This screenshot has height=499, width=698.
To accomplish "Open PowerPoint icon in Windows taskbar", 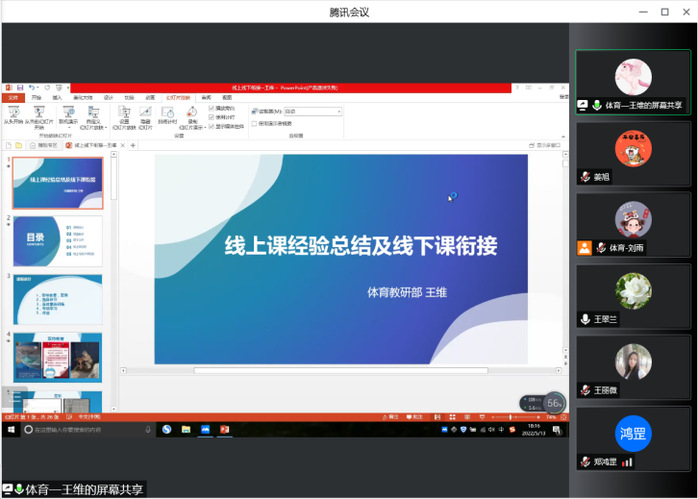I will click(x=225, y=429).
